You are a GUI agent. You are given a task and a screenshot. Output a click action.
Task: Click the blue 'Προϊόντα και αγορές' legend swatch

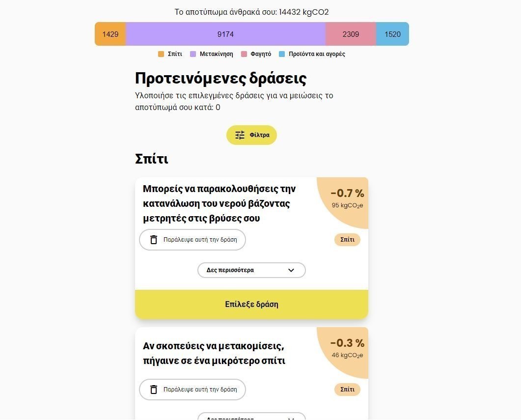282,54
